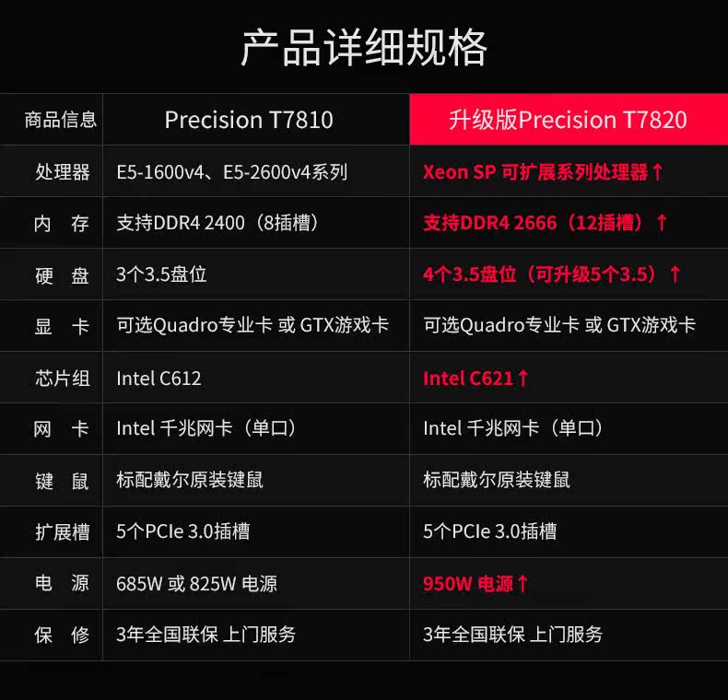Click E5-1600v4、E5-2600v4系列 text
The height and width of the screenshot is (700, 728).
point(231,172)
